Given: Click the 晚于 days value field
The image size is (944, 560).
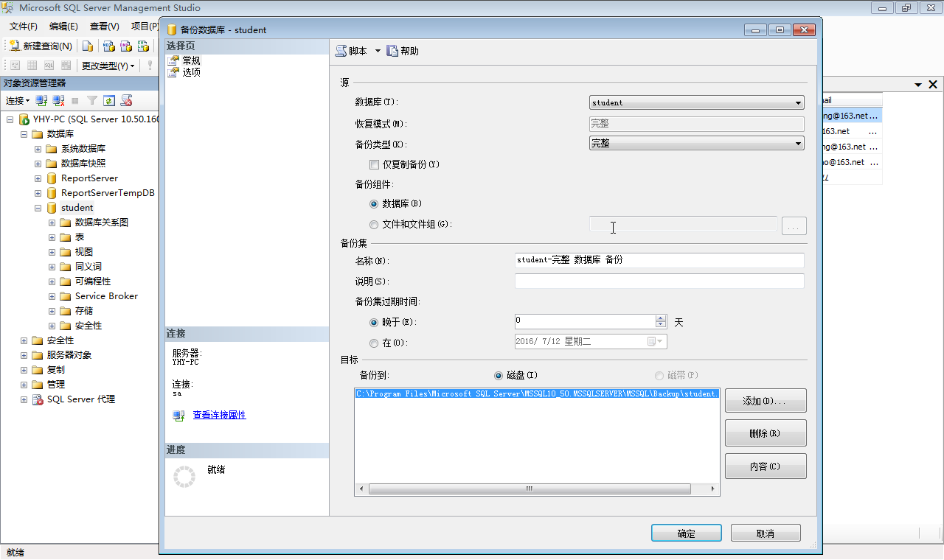Looking at the screenshot, I should 585,321.
